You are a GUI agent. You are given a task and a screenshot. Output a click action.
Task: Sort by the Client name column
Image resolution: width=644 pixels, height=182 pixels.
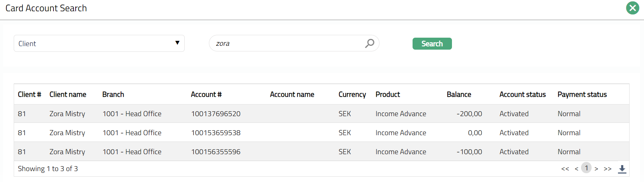[x=68, y=94]
